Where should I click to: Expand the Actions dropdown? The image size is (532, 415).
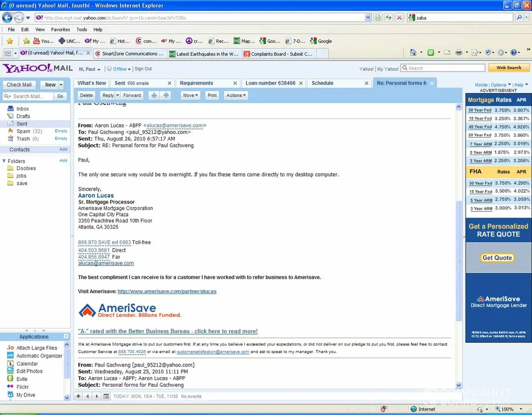pos(236,96)
